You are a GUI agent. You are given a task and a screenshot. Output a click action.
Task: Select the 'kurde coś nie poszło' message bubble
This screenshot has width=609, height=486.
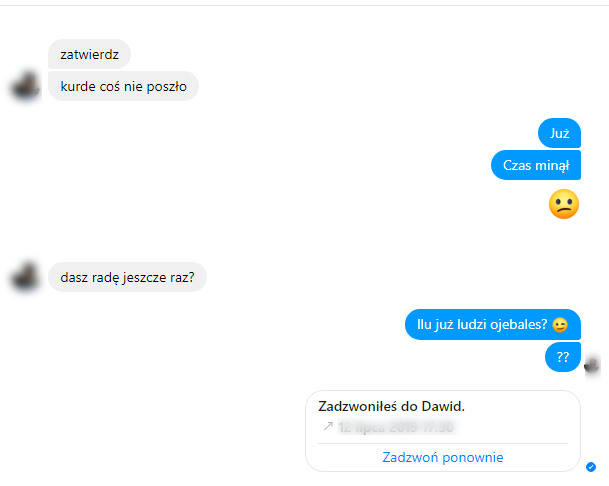(124, 86)
